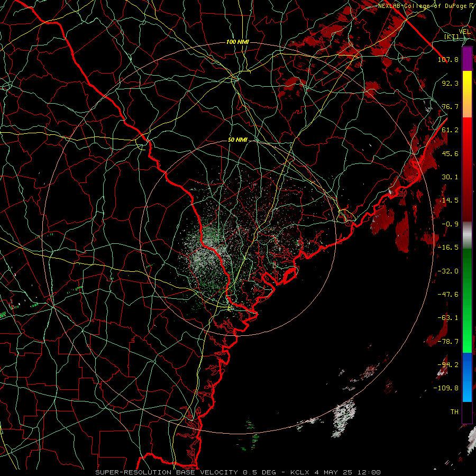The height and width of the screenshot is (476, 476).
Task: Click the -109.8 legend value
Action: (446, 388)
